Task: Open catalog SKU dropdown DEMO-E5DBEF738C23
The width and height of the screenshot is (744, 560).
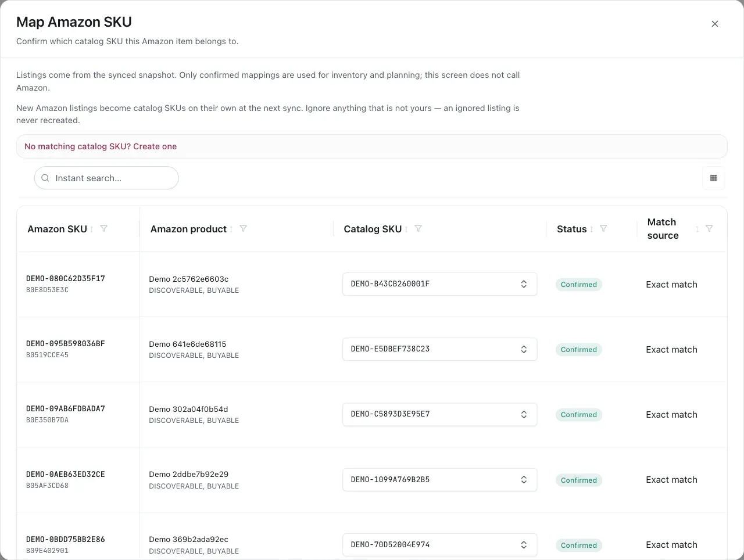Action: 439,349
